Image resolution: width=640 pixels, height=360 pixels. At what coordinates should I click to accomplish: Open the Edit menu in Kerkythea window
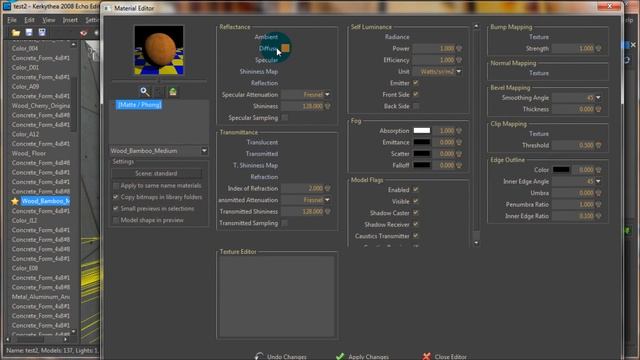pyautogui.click(x=29, y=20)
